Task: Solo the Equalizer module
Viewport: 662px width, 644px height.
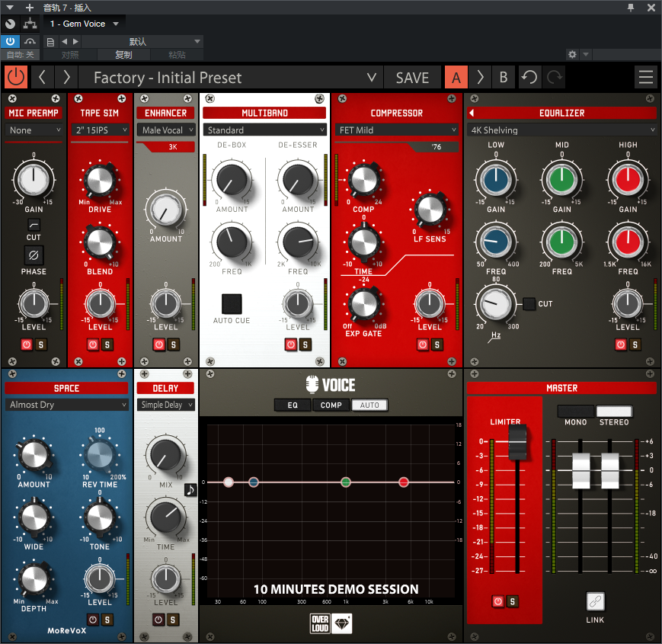Action: 635,344
